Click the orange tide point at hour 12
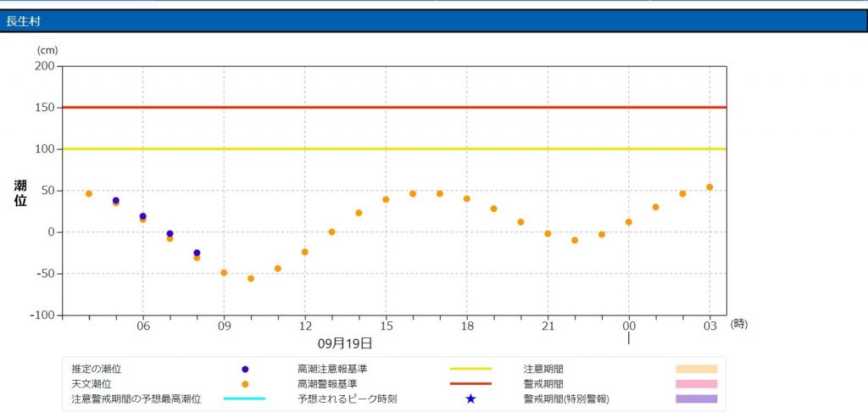The height and width of the screenshot is (418, 868). coord(304,252)
